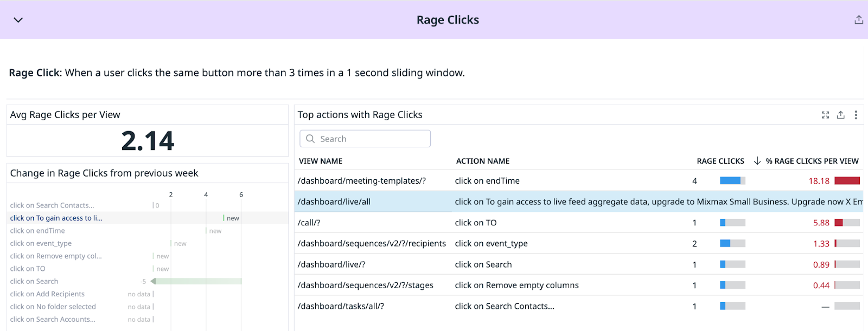
Task: Click the green bar for click on Search
Action: pos(198,281)
